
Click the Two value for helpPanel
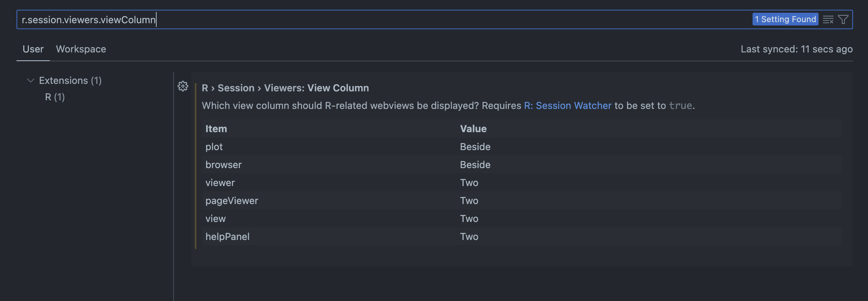click(x=469, y=237)
